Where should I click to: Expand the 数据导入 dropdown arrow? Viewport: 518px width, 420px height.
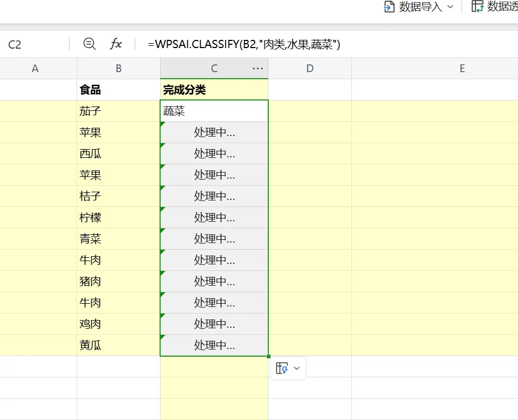pos(450,7)
